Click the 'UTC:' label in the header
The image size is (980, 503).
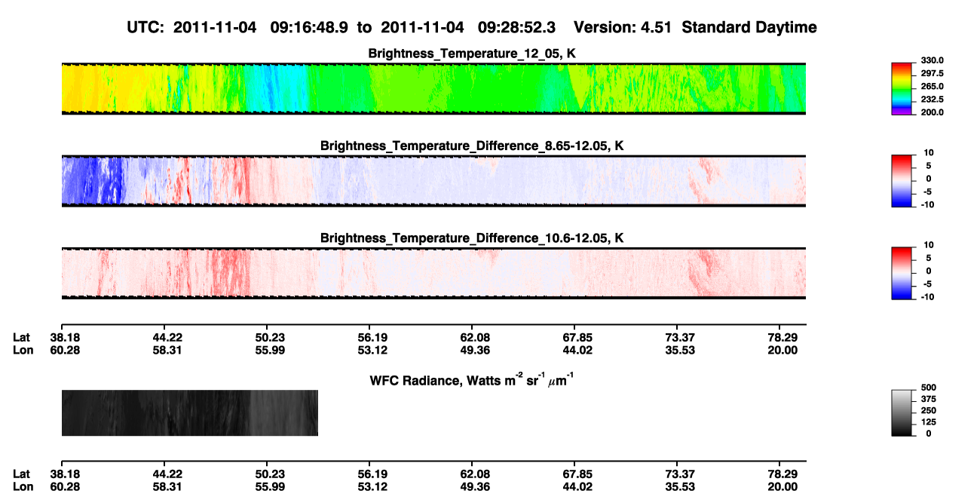coord(146,28)
